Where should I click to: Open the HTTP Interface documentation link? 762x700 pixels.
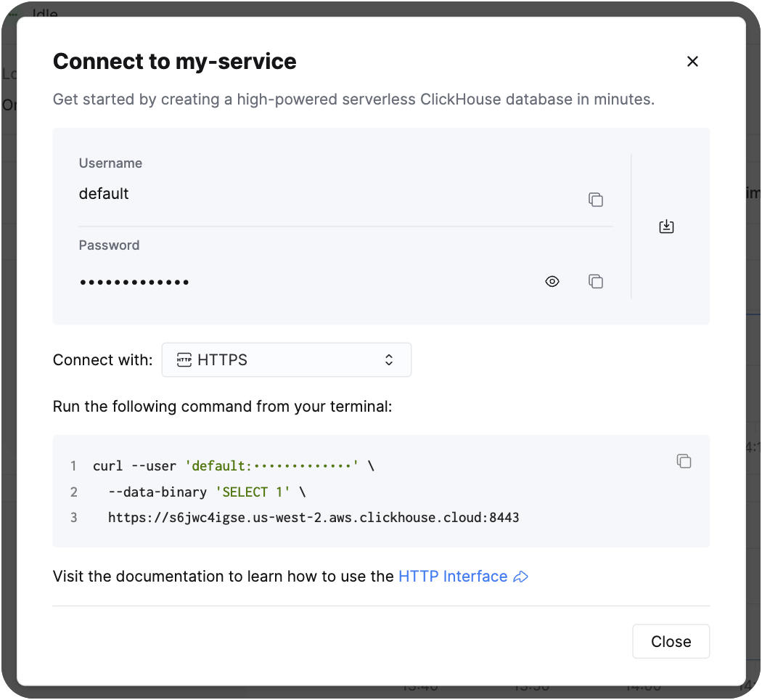[463, 577]
